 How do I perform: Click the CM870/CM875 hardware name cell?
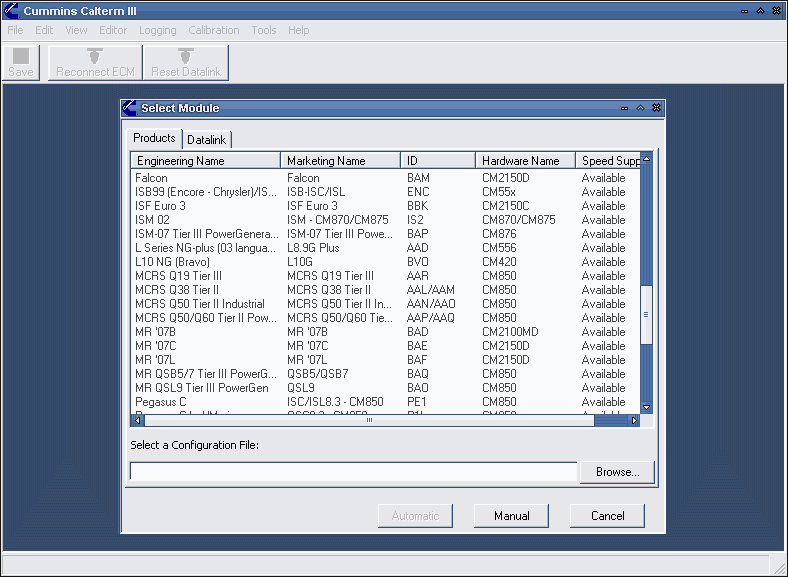tap(519, 220)
